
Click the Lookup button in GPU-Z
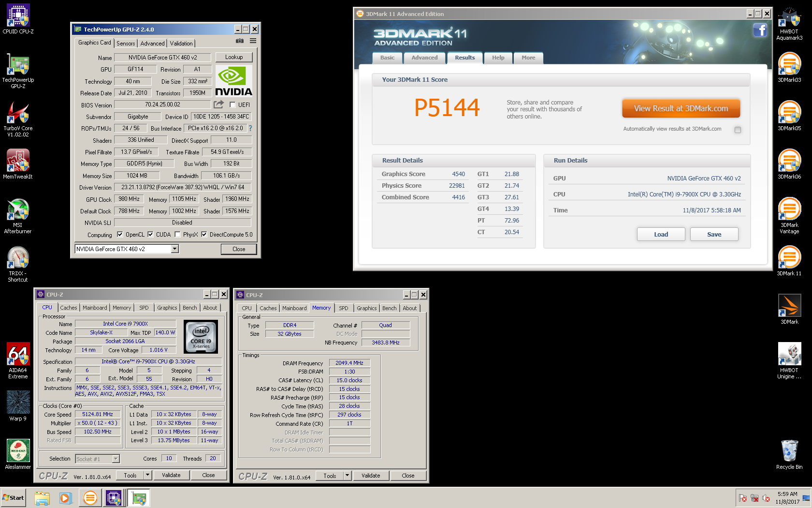click(234, 57)
